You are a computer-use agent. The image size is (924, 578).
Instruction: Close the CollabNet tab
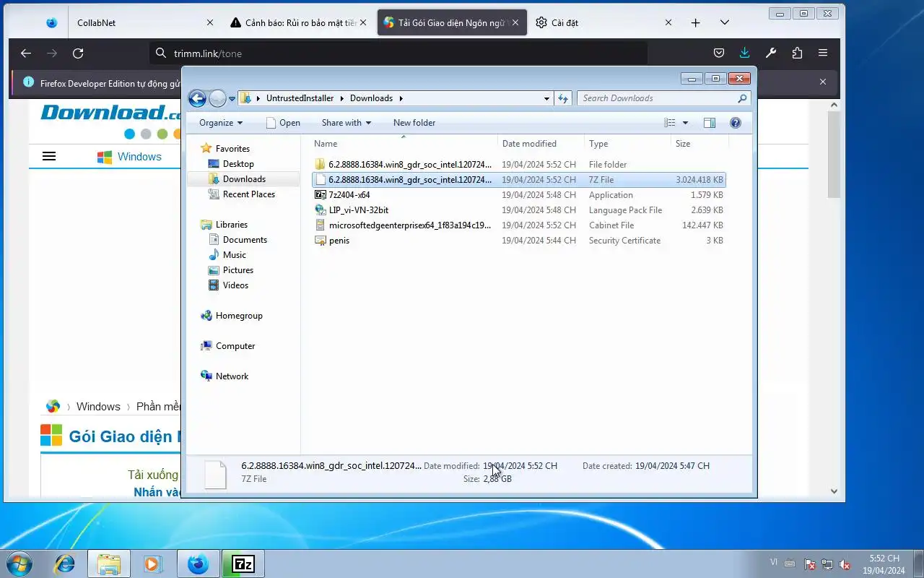[210, 22]
